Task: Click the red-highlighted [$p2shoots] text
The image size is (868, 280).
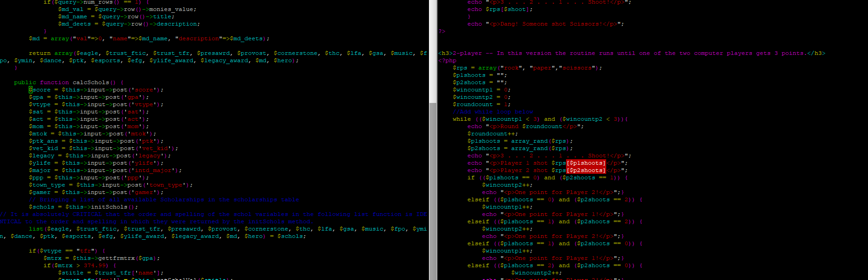Action: pyautogui.click(x=586, y=170)
